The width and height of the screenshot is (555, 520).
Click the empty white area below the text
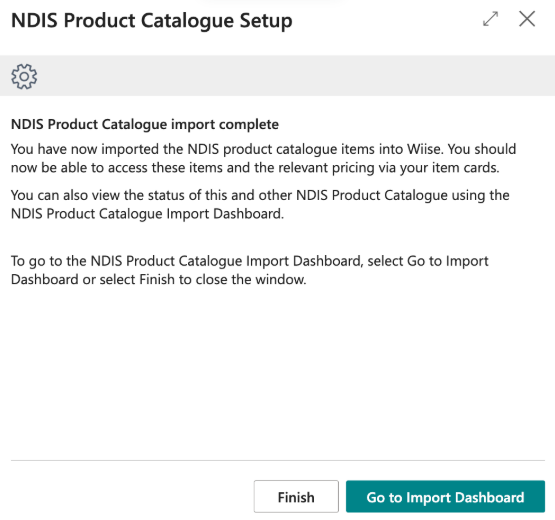[x=278, y=373]
